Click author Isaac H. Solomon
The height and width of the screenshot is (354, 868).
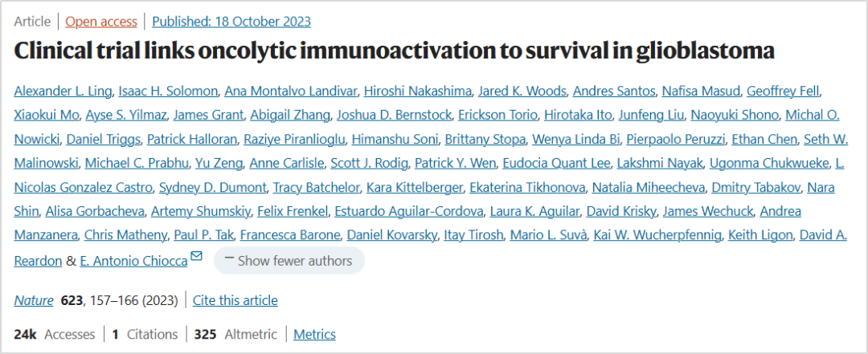[x=171, y=91]
